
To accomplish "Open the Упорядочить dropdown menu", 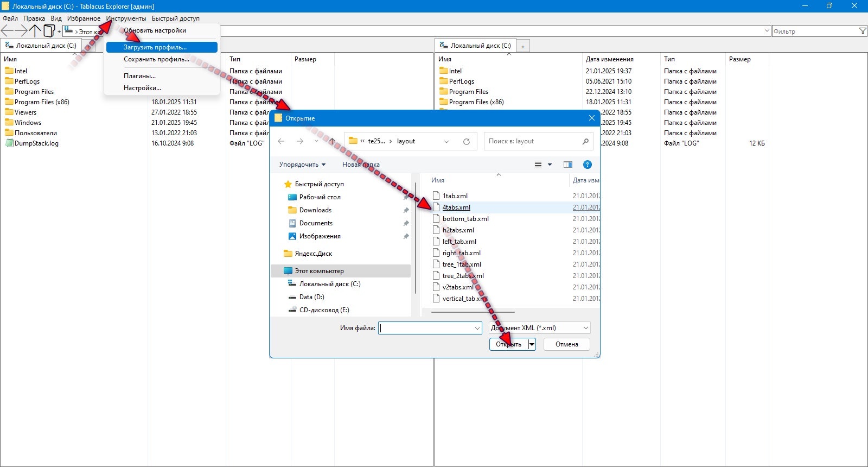I will click(303, 165).
